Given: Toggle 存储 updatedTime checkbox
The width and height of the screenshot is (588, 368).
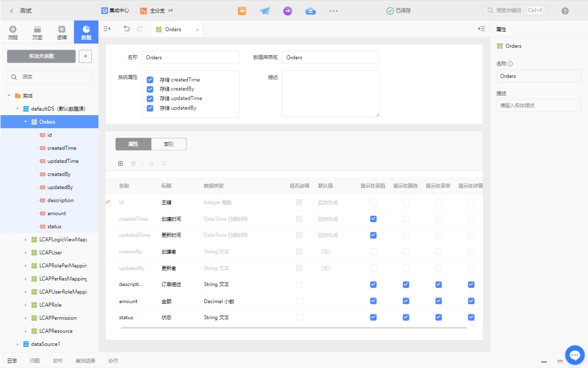Looking at the screenshot, I should tap(150, 99).
